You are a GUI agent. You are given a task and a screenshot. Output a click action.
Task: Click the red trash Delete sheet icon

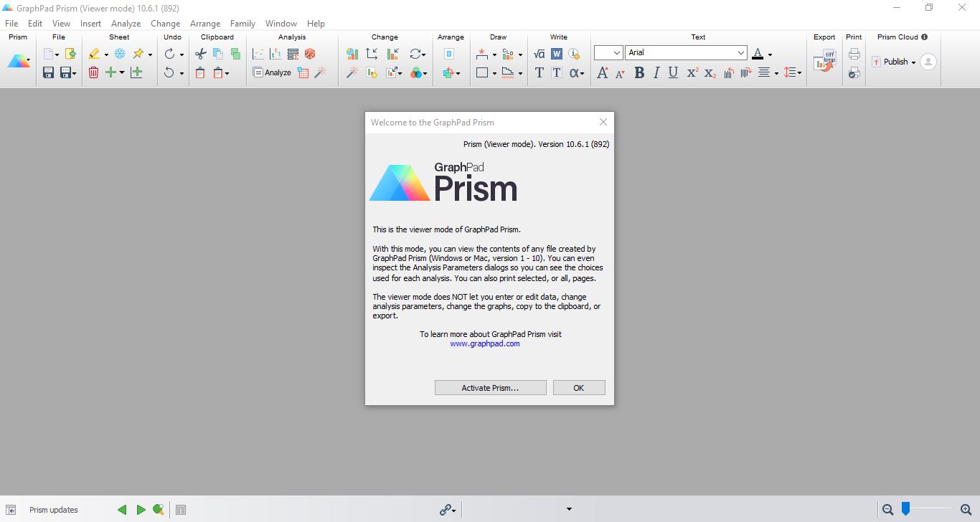point(93,72)
